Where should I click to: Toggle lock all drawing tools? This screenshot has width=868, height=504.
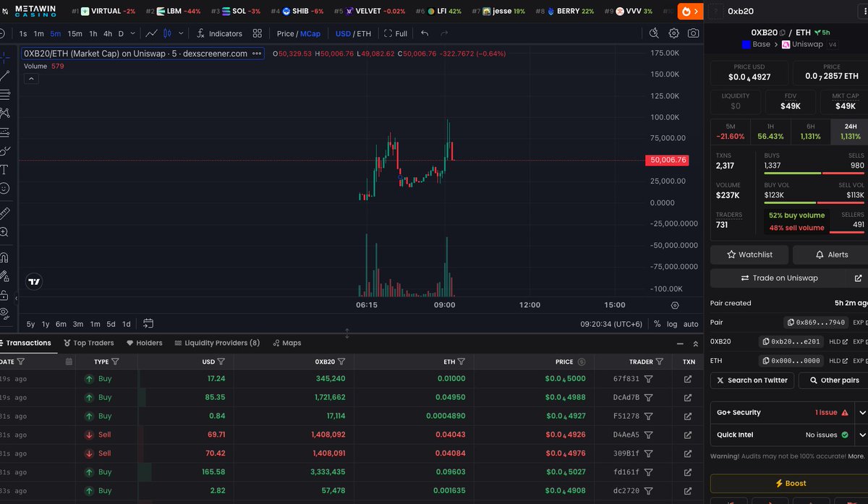coord(4,295)
